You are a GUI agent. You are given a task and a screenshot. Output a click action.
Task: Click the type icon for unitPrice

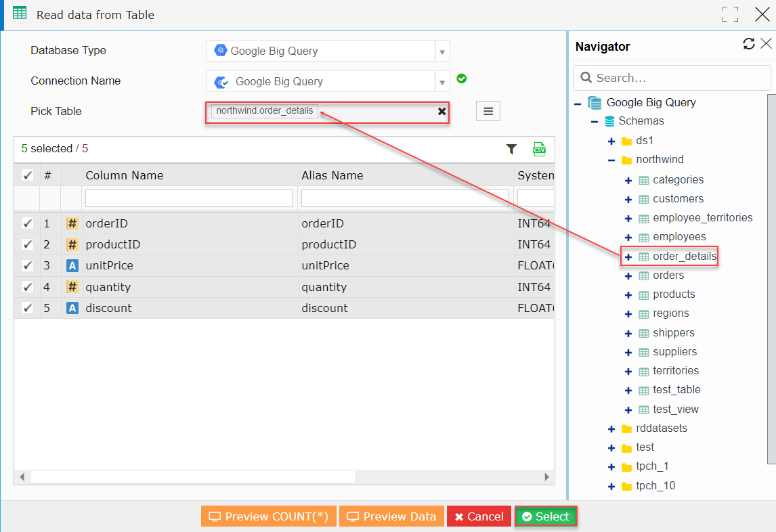coord(72,266)
